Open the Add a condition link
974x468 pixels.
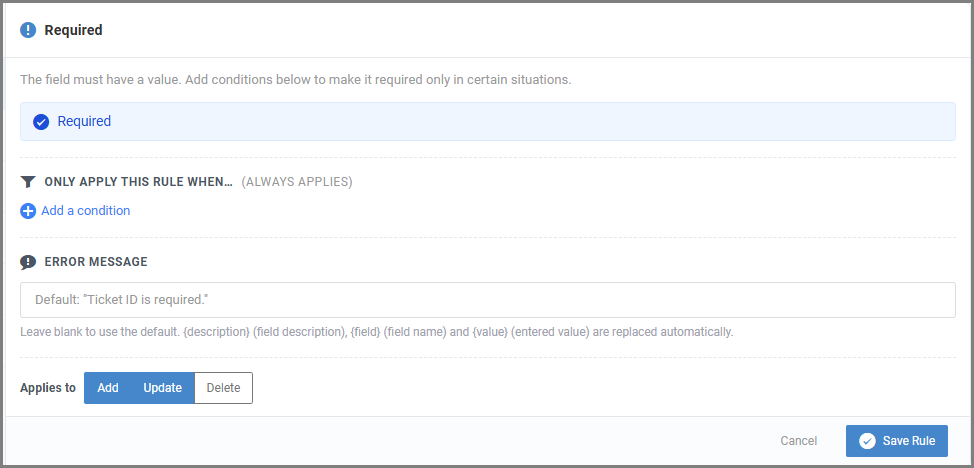(x=86, y=211)
